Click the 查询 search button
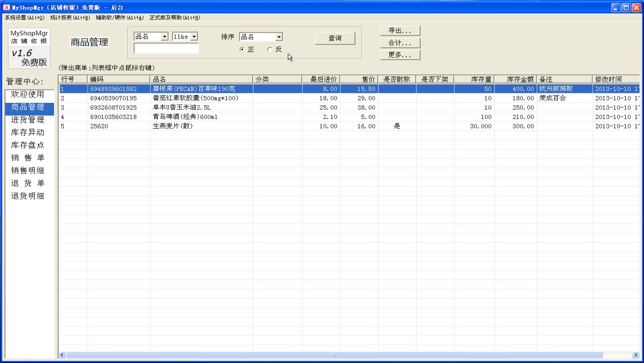 335,38
